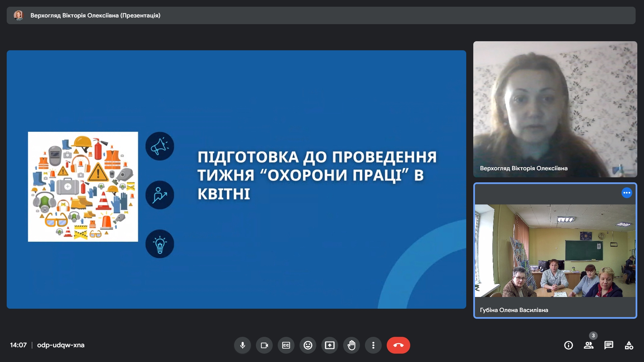Open the activities panel
Viewport: 644px width, 362px height.
[629, 345]
